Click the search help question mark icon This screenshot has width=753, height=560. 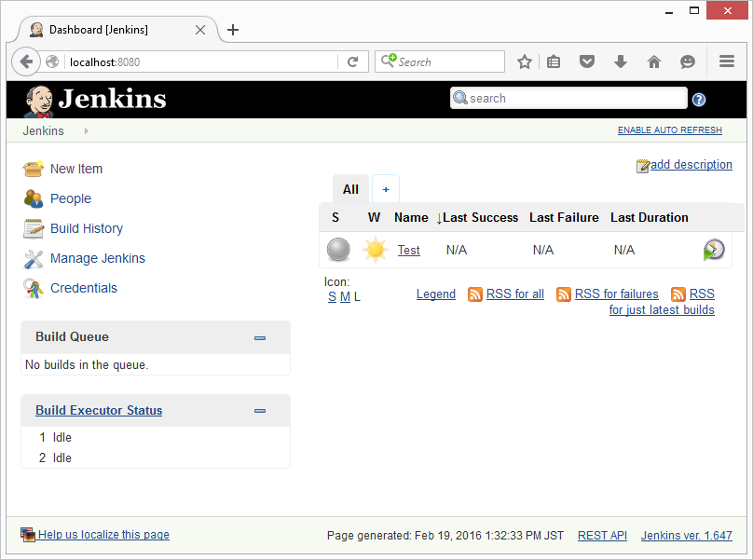(699, 100)
